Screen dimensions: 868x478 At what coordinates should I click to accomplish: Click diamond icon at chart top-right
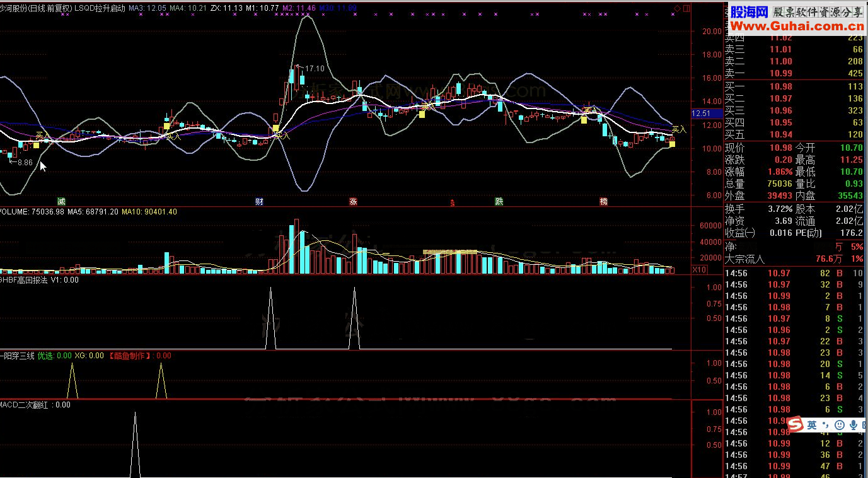click(677, 8)
